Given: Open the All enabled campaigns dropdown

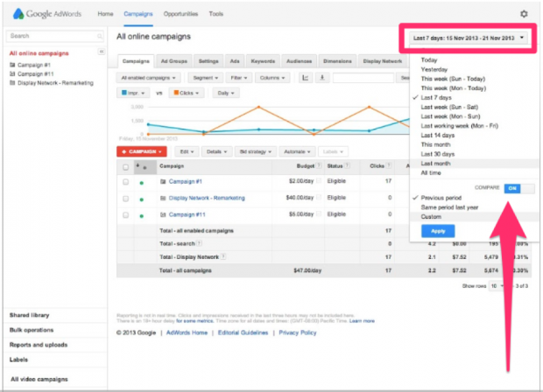Looking at the screenshot, I should pos(148,78).
